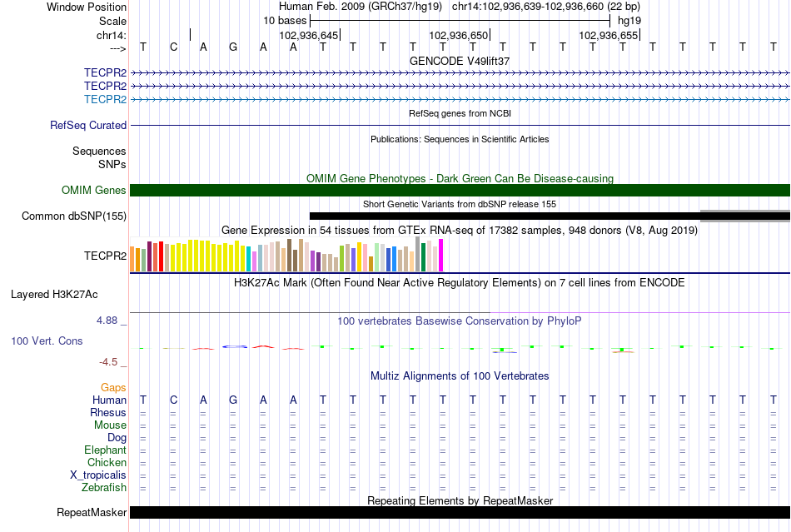Viewport: 791px width, 532px height.
Task: Click the dark green GTEx expression bar
Action: coord(423,257)
